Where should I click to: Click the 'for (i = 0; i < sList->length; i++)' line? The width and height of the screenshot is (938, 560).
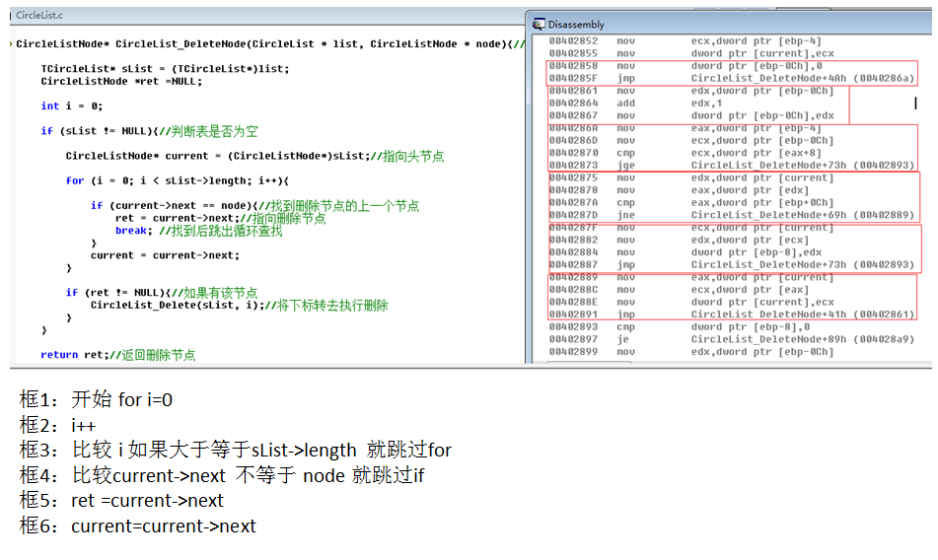click(178, 180)
